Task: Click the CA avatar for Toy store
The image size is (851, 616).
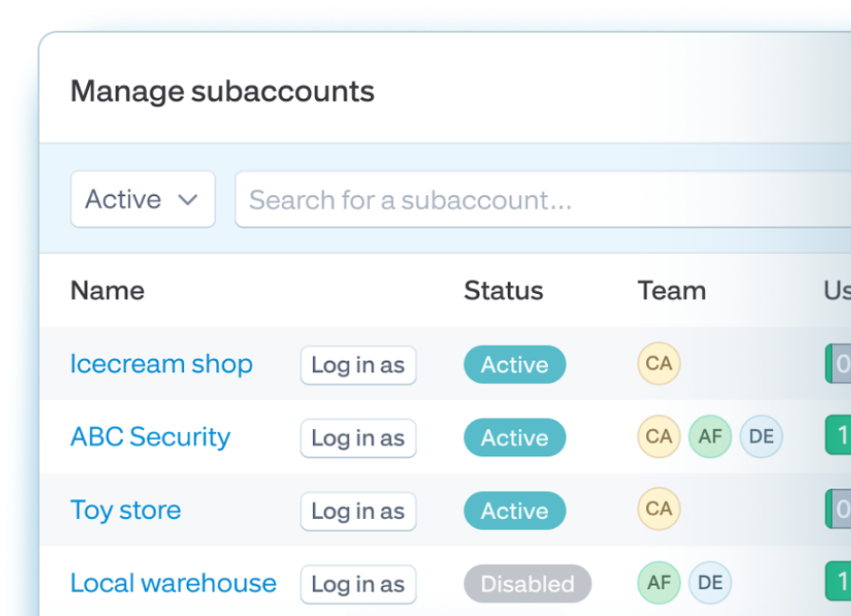Action: [659, 510]
